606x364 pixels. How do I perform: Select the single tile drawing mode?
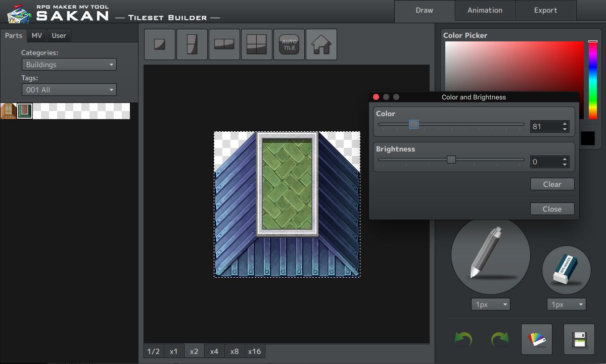tap(159, 44)
